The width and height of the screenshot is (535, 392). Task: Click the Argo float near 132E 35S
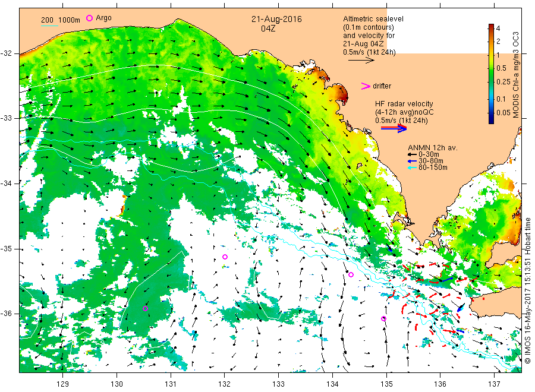coord(225,257)
